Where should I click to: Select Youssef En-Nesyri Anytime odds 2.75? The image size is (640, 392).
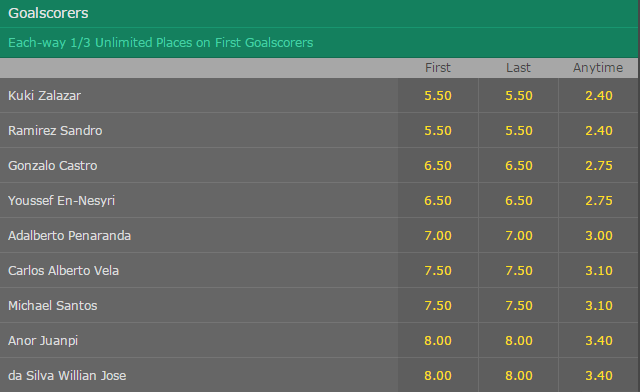(x=598, y=201)
